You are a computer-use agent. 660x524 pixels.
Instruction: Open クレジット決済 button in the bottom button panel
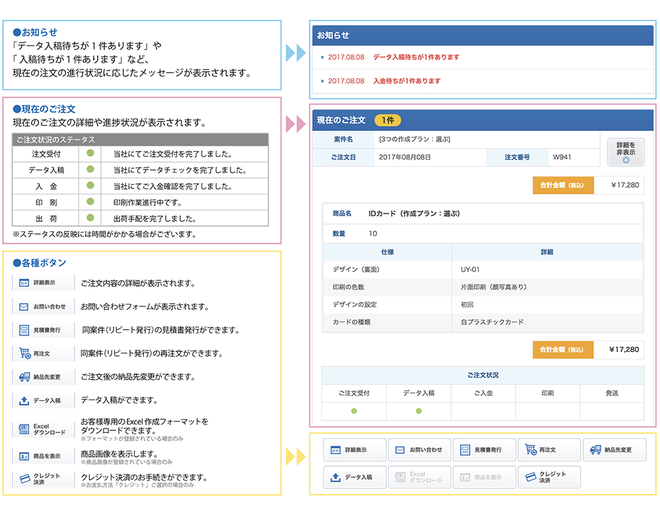(549, 477)
